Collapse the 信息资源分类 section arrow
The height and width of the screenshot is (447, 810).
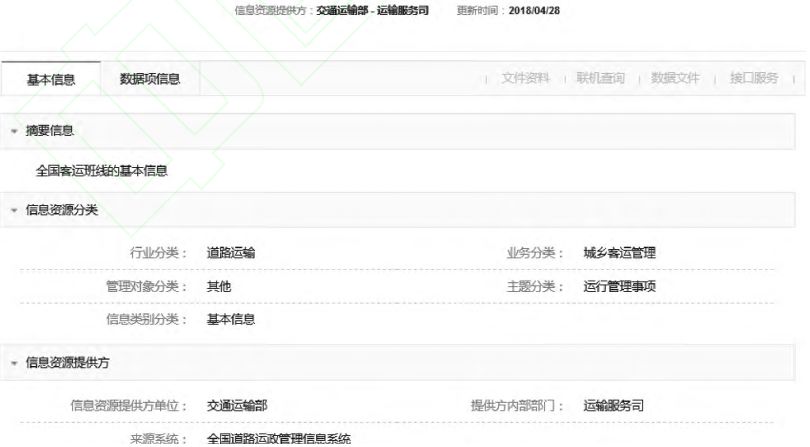click(x=14, y=210)
